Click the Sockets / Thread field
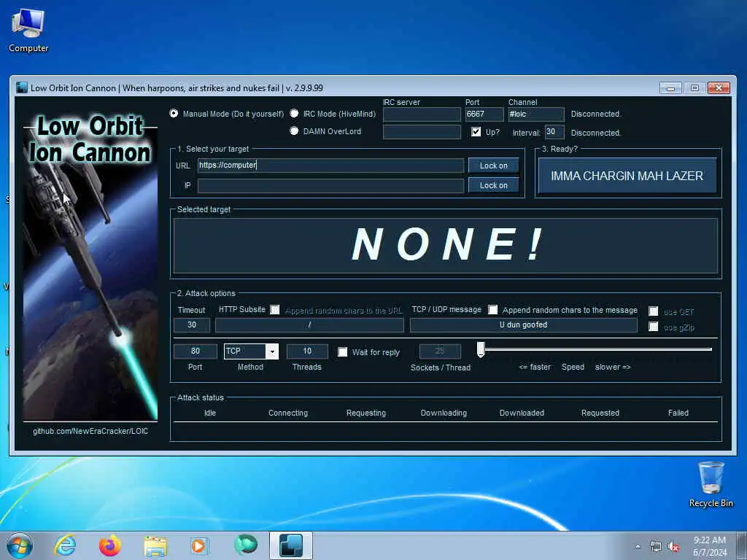The width and height of the screenshot is (747, 560). [440, 351]
